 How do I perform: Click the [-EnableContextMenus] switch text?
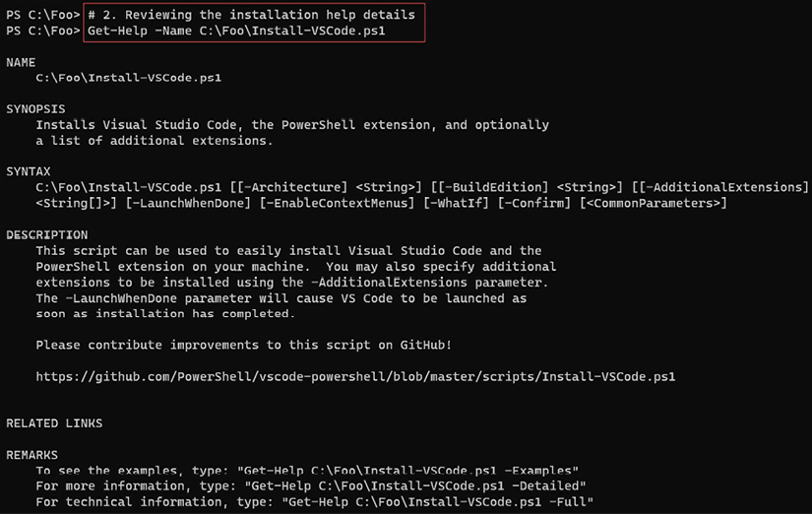338,203
